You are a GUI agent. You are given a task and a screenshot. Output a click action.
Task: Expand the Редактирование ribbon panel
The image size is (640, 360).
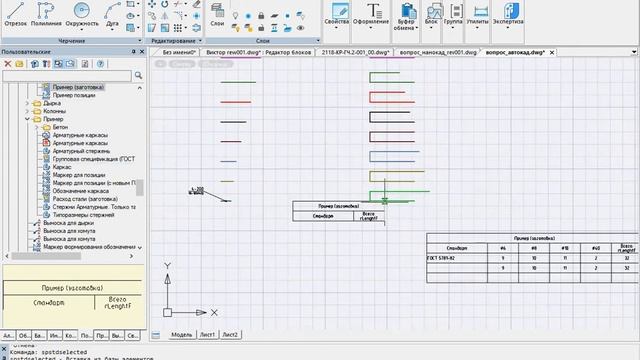tap(200, 41)
